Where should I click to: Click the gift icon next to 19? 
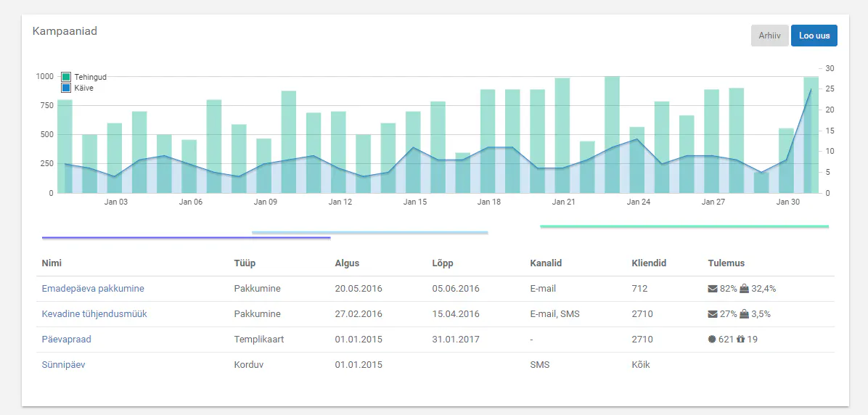pos(741,340)
